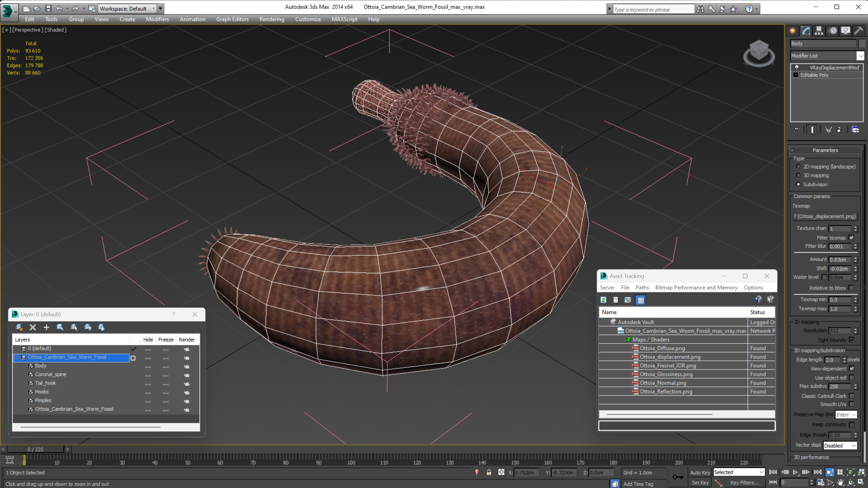Open the Rendering menu

[272, 19]
